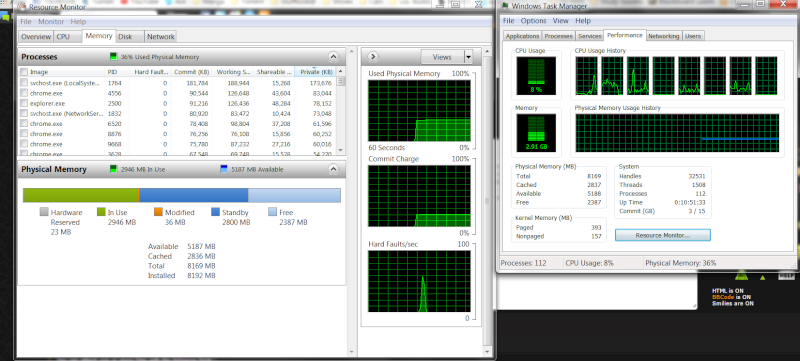
Task: Click the Memory 2.91 GB gauge
Action: coord(536,134)
